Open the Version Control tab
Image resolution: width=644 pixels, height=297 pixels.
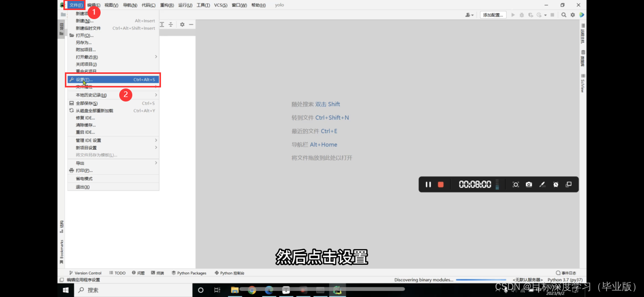(85, 273)
